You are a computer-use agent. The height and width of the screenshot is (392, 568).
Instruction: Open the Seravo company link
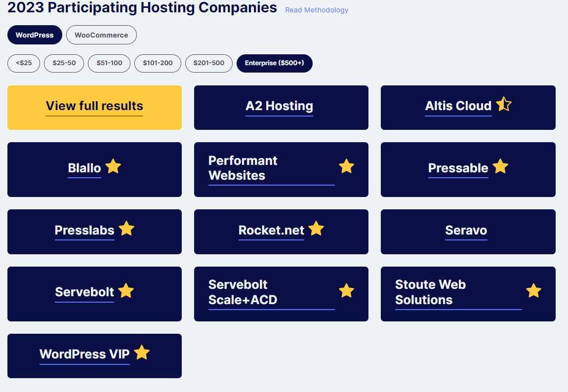click(466, 231)
